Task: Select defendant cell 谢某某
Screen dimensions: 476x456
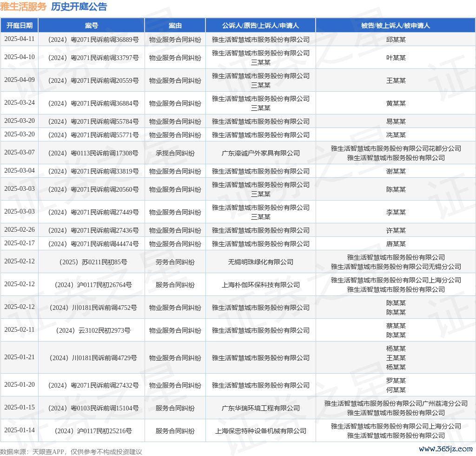Action: pyautogui.click(x=396, y=171)
